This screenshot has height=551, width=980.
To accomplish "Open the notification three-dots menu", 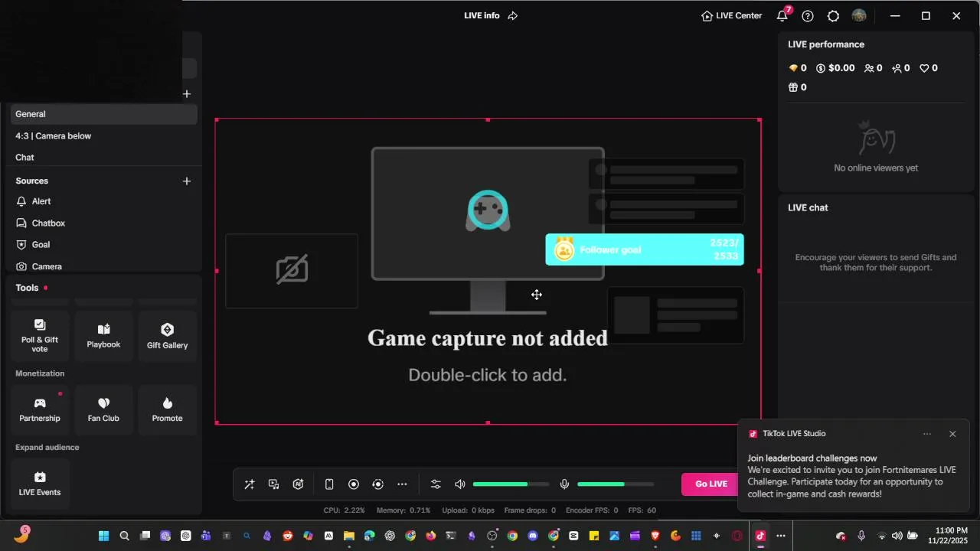I will (927, 434).
